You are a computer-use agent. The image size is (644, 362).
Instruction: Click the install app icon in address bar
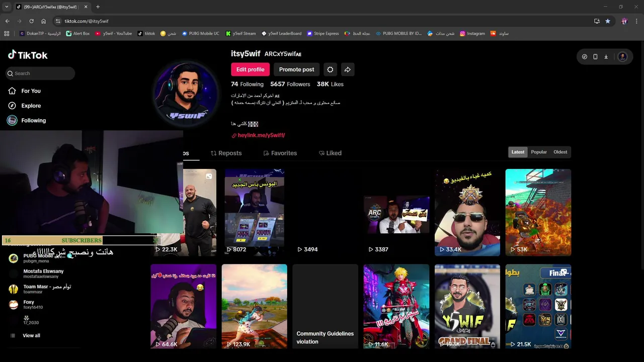click(597, 21)
